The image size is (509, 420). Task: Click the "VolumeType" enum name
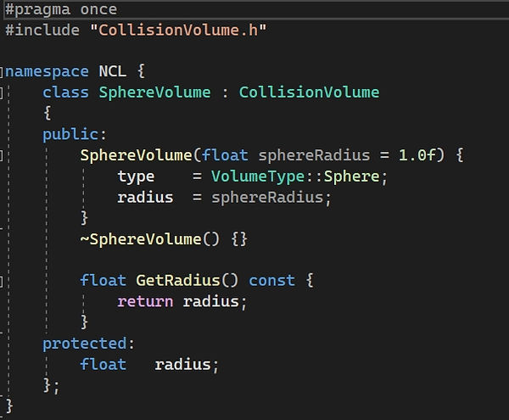click(x=258, y=177)
